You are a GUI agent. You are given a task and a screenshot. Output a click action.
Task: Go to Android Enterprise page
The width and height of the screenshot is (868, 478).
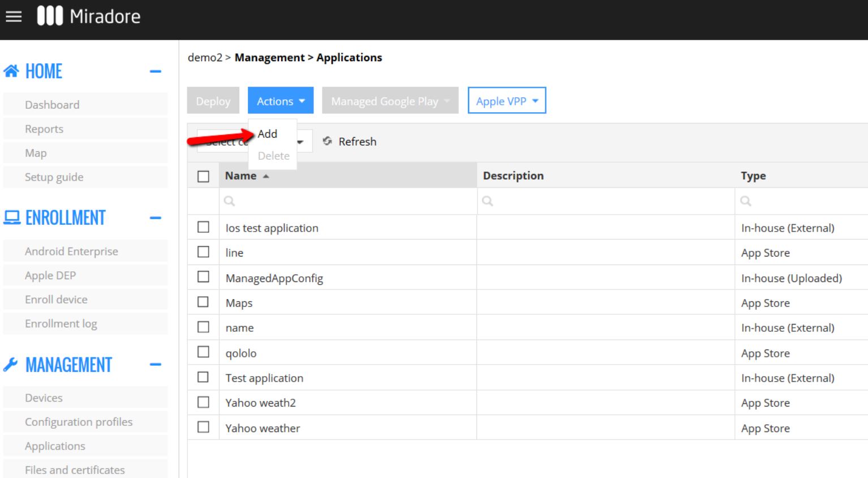85,251
